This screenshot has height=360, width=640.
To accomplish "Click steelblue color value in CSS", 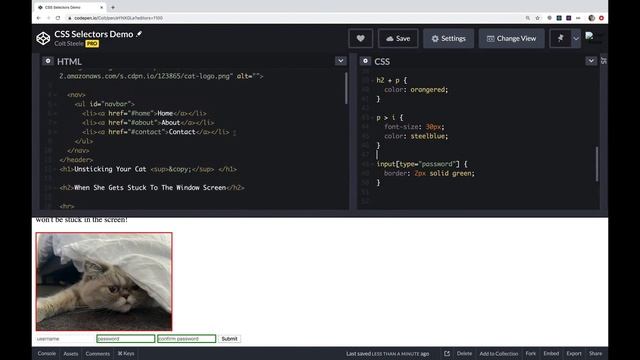I will [x=428, y=136].
